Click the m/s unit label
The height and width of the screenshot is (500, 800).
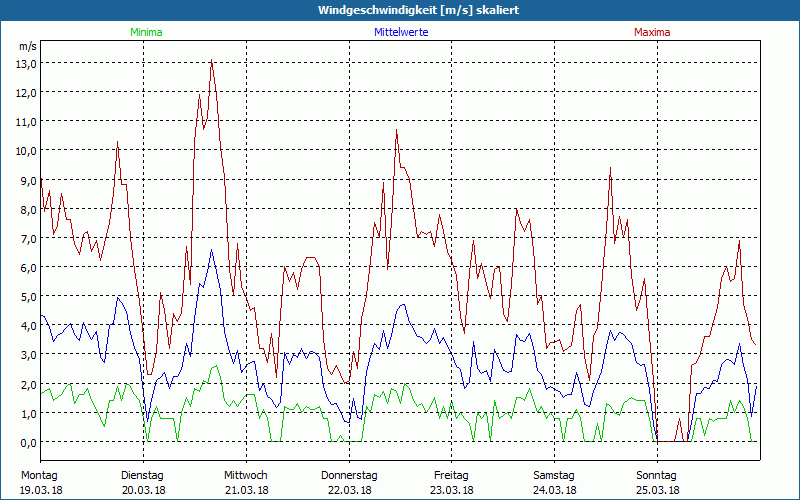(x=27, y=46)
